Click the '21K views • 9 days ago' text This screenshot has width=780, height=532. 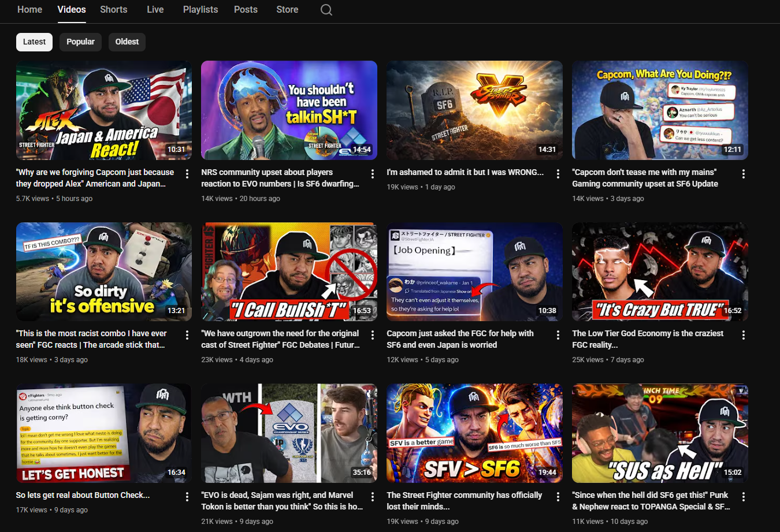pos(237,522)
